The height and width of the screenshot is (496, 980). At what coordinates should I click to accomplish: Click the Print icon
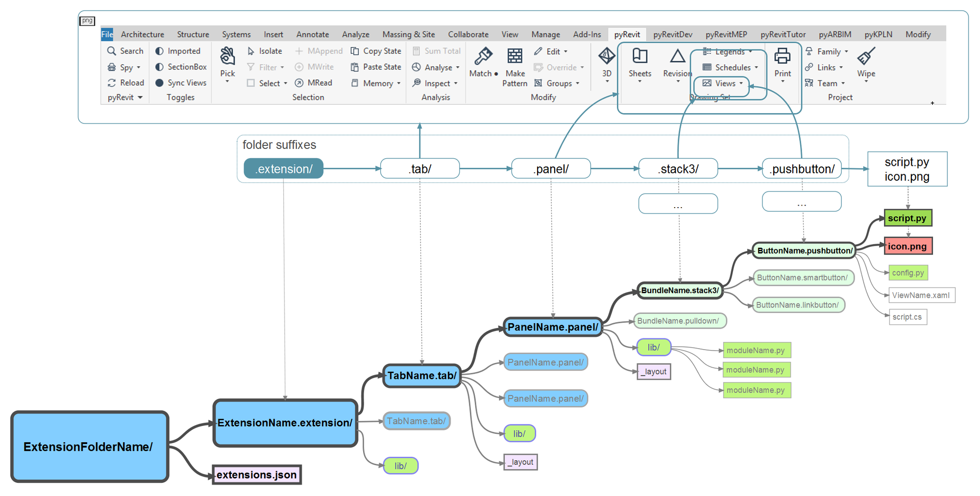[782, 57]
